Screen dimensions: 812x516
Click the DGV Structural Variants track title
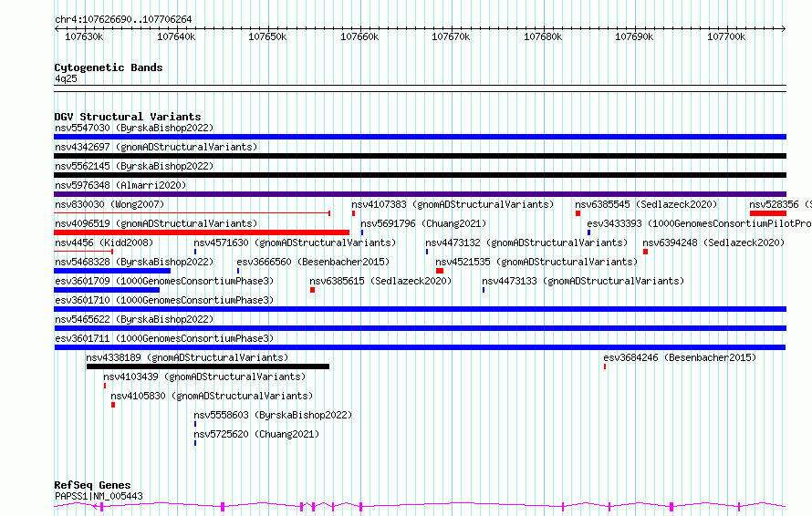coord(128,117)
